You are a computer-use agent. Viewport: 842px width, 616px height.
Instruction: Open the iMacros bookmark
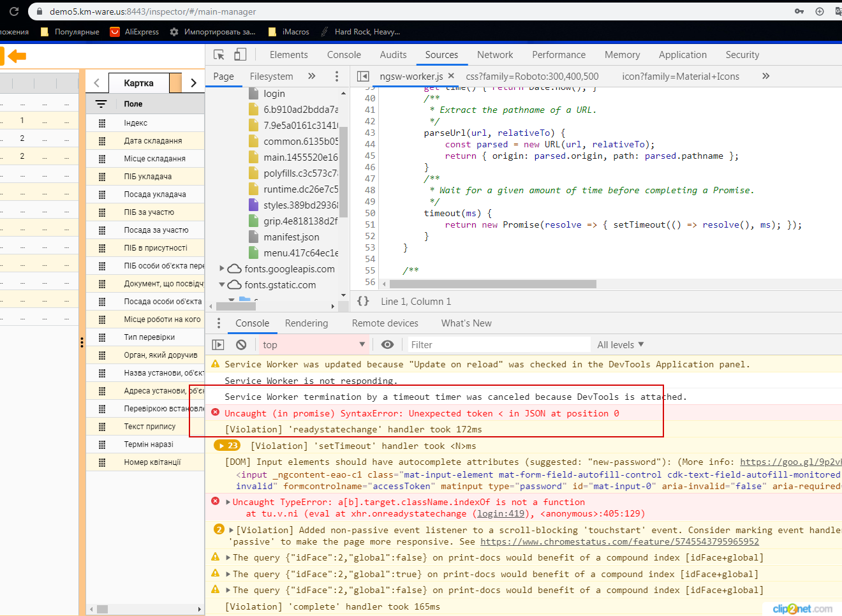pyautogui.click(x=288, y=31)
